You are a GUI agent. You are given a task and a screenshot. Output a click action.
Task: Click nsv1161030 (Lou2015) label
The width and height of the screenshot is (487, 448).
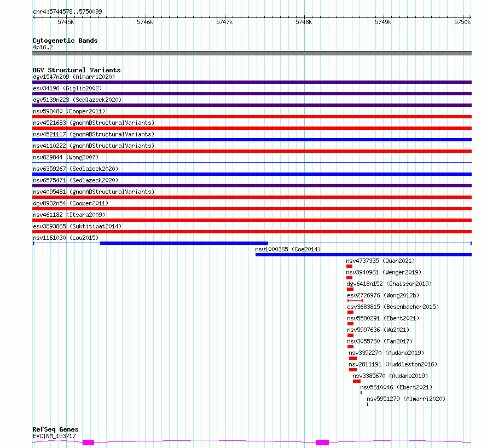[66, 238]
